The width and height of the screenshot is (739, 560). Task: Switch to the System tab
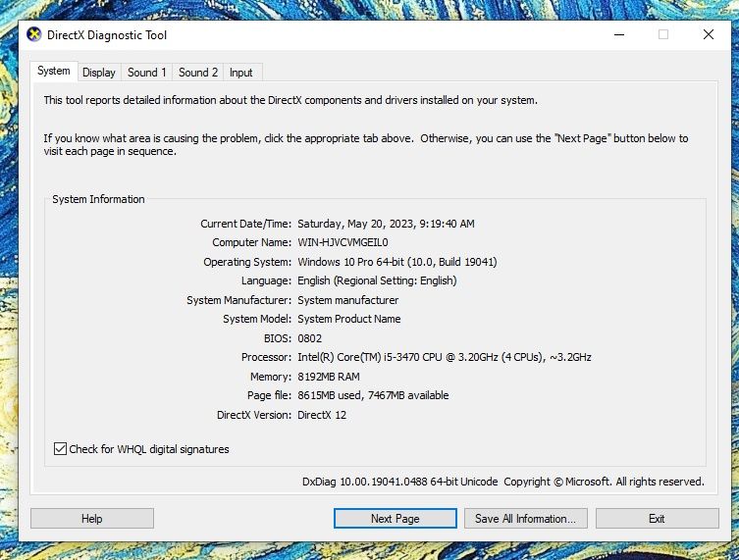point(54,72)
